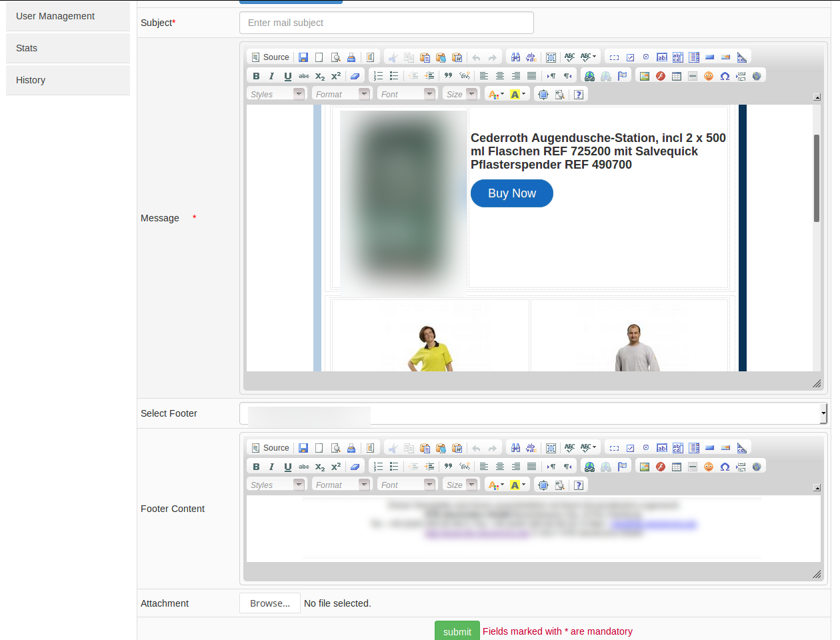Viewport: 840px width, 640px height.
Task: Open the About (question mark) in Message editor
Action: click(x=579, y=95)
